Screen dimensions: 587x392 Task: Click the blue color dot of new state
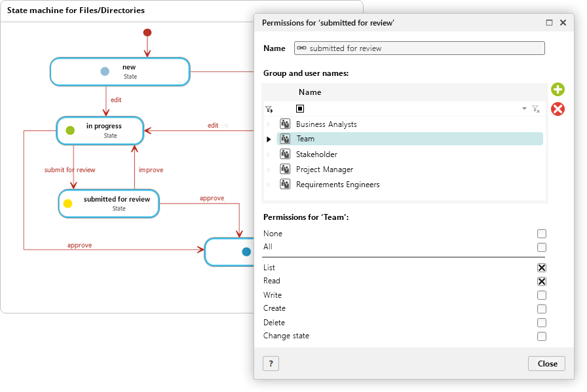(x=105, y=71)
